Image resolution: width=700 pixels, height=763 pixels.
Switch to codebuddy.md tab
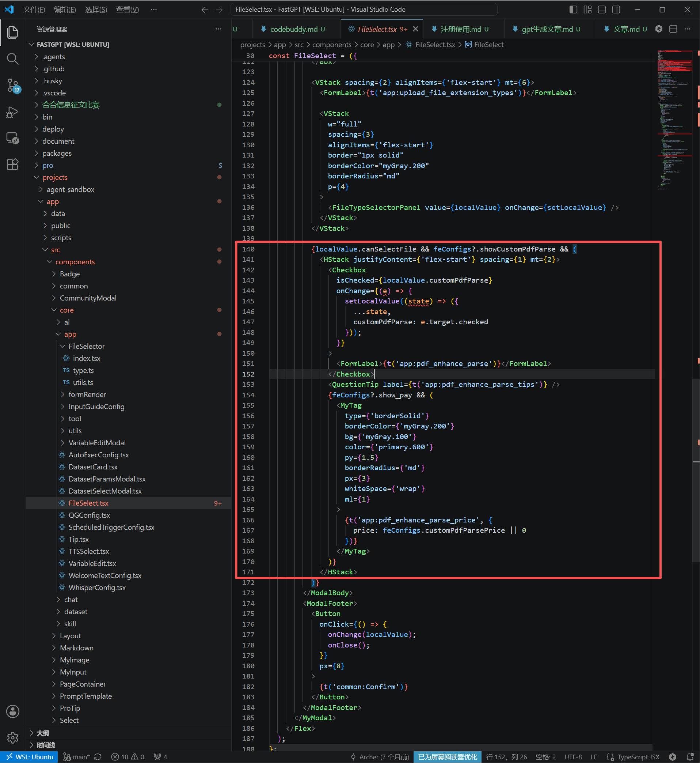click(294, 29)
